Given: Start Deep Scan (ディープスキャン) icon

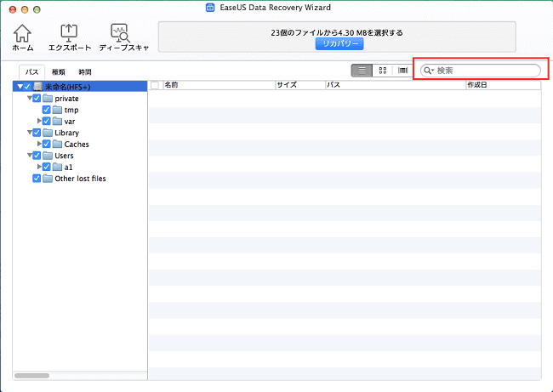Looking at the screenshot, I should [x=120, y=33].
